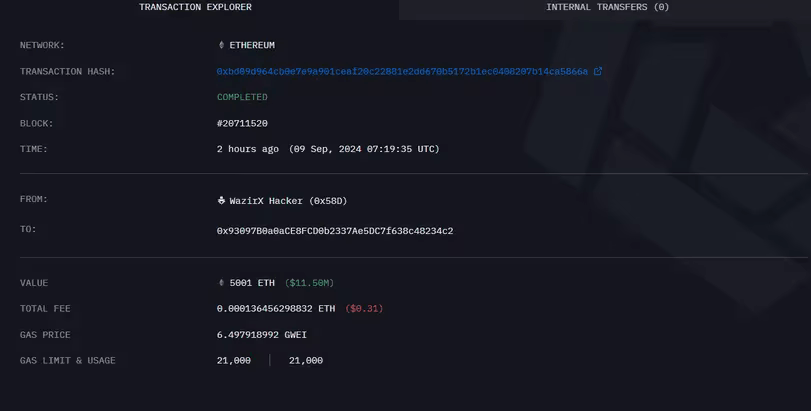Click the gas price 6.497918992 GWEI
Image resolution: width=811 pixels, height=411 pixels.
pyautogui.click(x=262, y=335)
